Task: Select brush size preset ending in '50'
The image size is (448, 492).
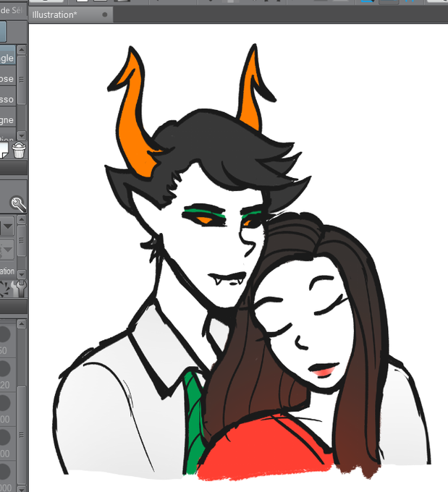Action: click(x=8, y=340)
